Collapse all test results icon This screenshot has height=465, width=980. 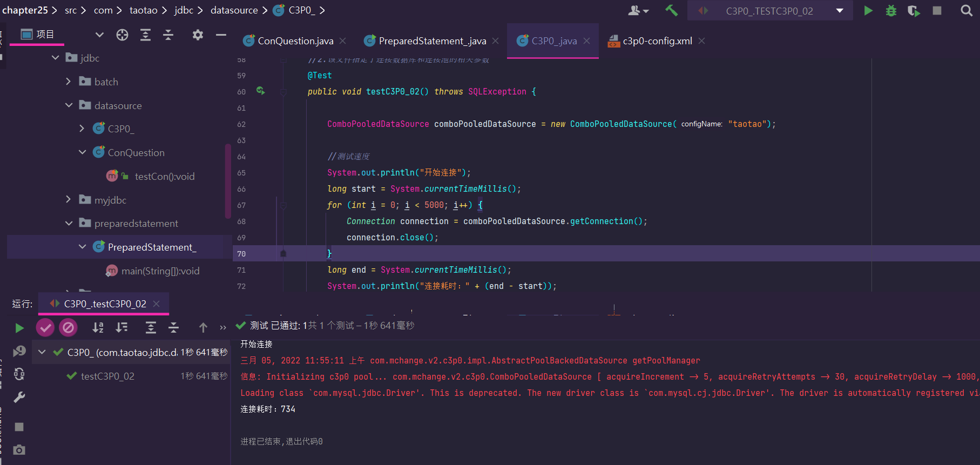pyautogui.click(x=173, y=327)
